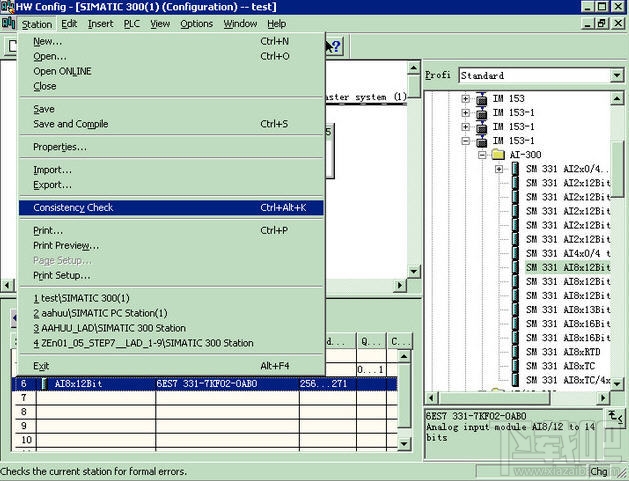Image resolution: width=629 pixels, height=481 pixels.
Task: Open the View menu
Action: coord(160,24)
